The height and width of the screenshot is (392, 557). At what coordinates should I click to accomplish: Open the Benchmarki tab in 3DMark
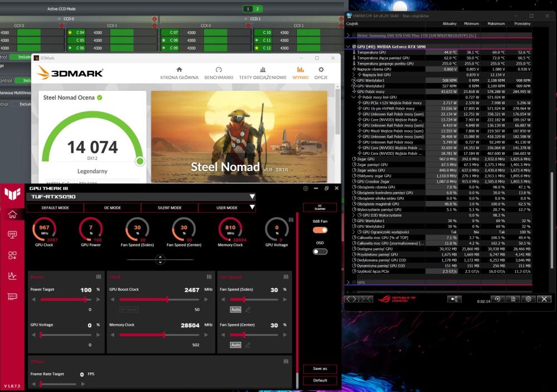(218, 73)
